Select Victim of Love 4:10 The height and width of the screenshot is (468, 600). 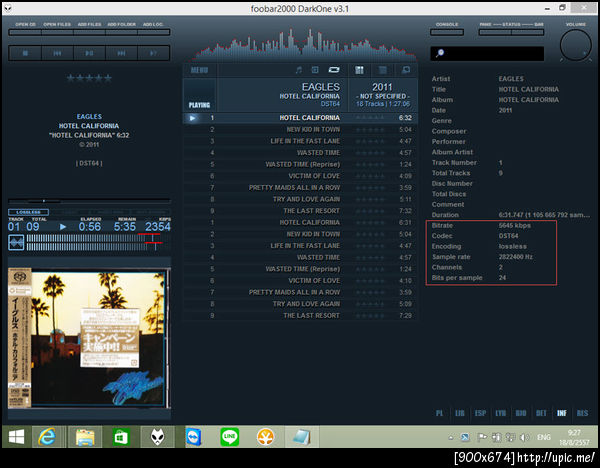tap(300, 281)
